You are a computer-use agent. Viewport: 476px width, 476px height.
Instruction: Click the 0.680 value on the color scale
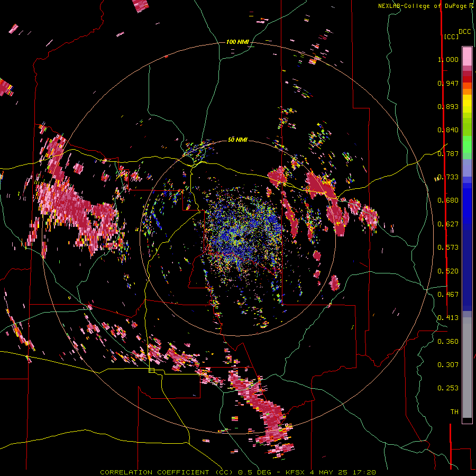pyautogui.click(x=448, y=200)
